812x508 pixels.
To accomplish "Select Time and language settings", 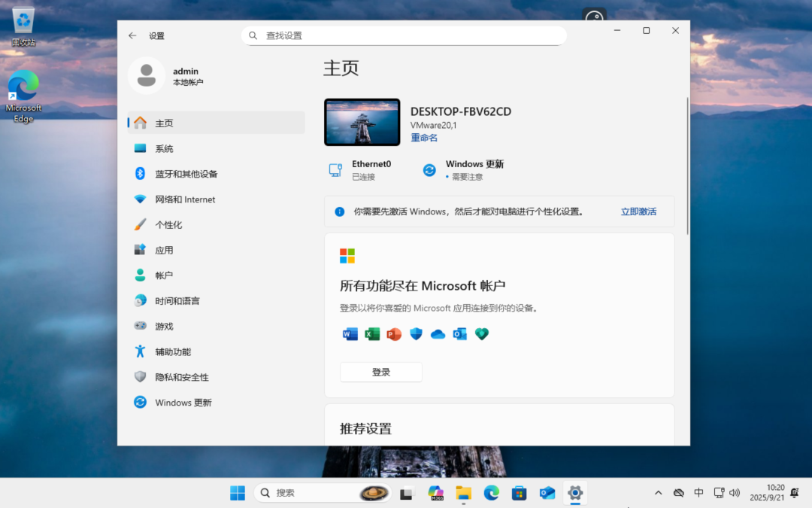I will click(177, 301).
